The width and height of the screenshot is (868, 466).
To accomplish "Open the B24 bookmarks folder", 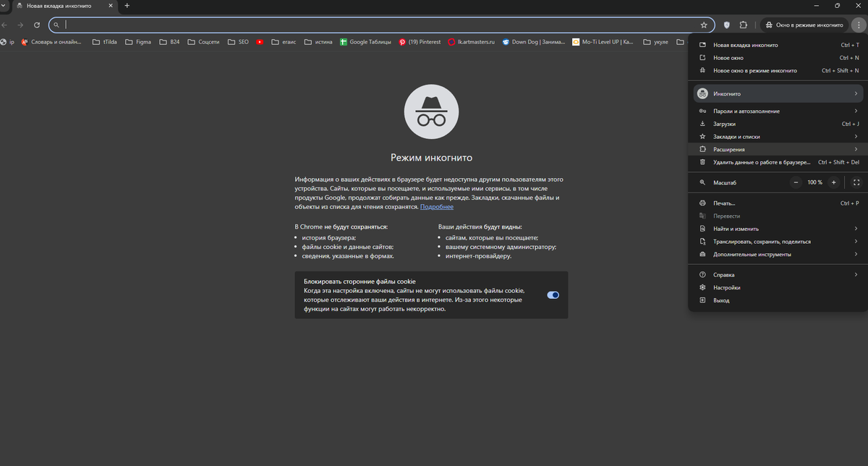I will point(169,42).
